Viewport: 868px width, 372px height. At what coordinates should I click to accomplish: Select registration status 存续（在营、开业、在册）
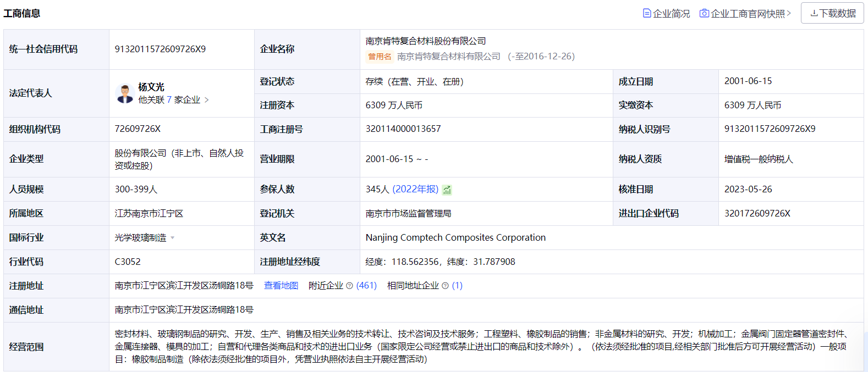(x=415, y=81)
